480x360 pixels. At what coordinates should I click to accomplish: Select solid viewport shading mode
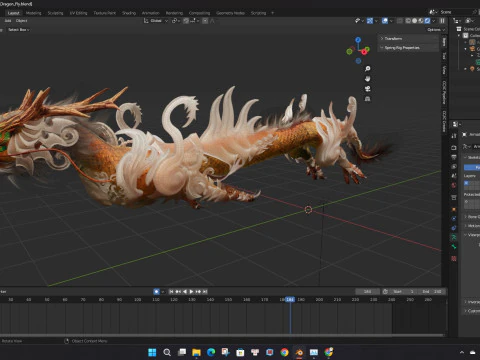pyautogui.click(x=414, y=21)
